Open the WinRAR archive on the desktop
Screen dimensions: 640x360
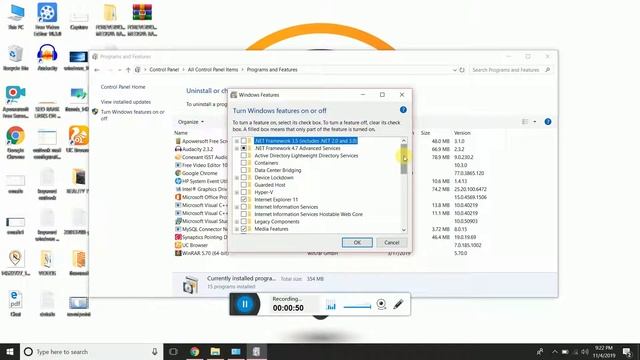[x=142, y=19]
